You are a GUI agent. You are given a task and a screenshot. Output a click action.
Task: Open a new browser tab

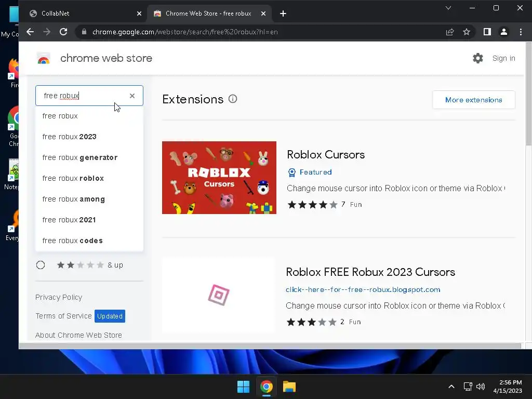283,14
